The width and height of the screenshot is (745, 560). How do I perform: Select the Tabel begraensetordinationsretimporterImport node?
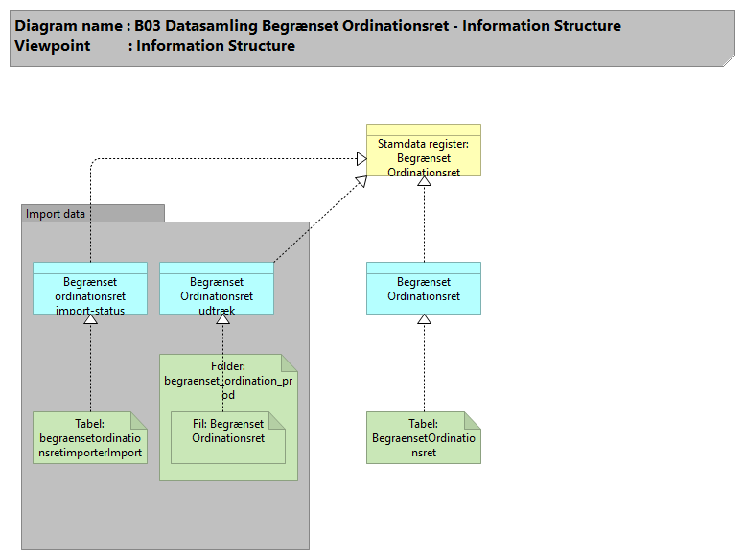(89, 438)
